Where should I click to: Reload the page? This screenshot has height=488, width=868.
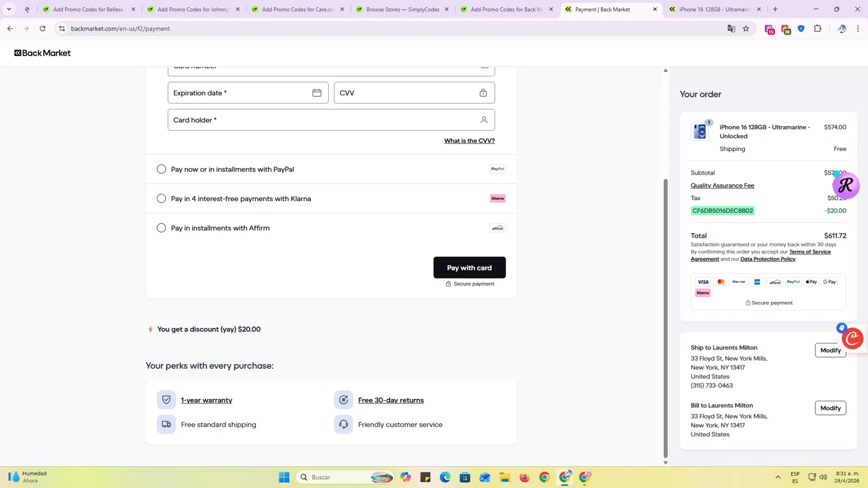42,28
